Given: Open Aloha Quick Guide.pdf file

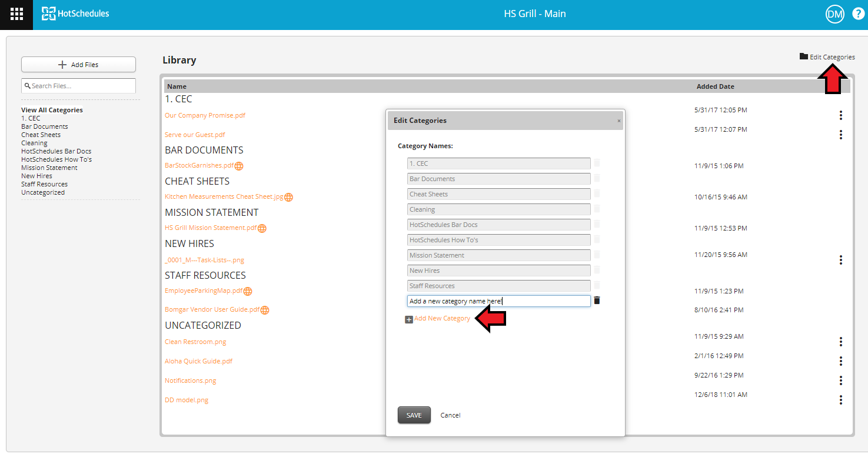Looking at the screenshot, I should coord(198,361).
